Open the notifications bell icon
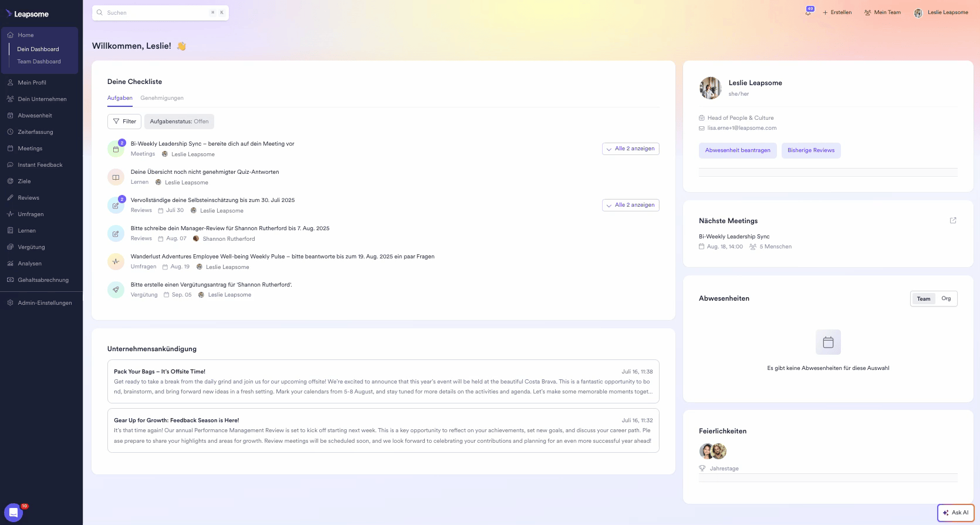The image size is (980, 525). pos(809,12)
